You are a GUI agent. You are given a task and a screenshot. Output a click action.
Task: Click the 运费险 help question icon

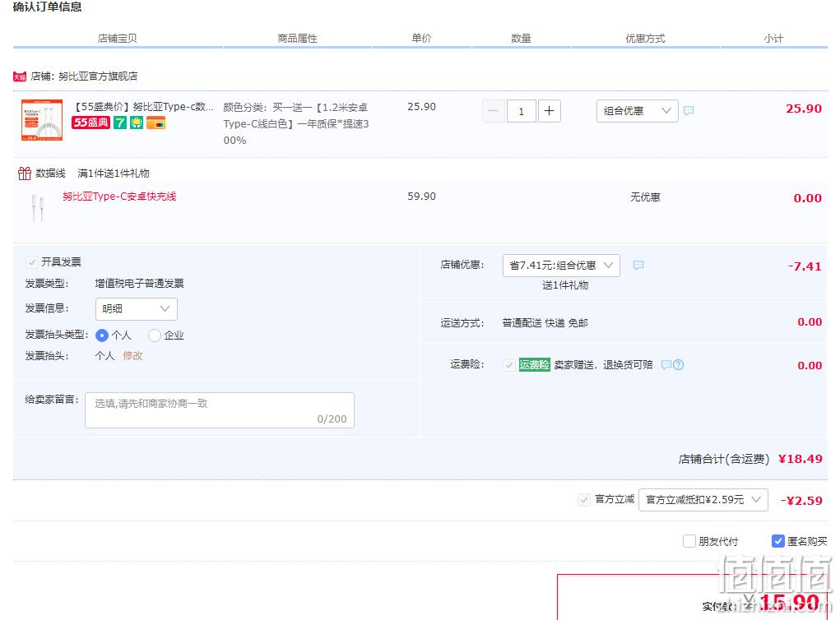tap(678, 365)
